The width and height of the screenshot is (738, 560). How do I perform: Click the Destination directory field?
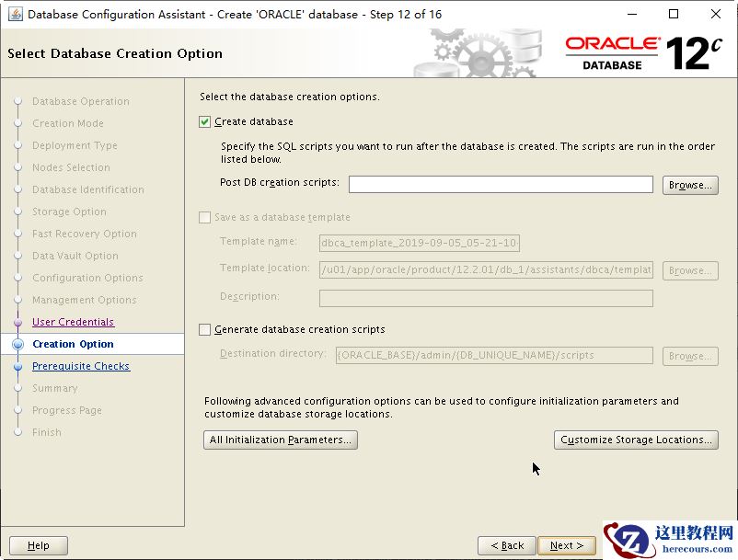[494, 356]
